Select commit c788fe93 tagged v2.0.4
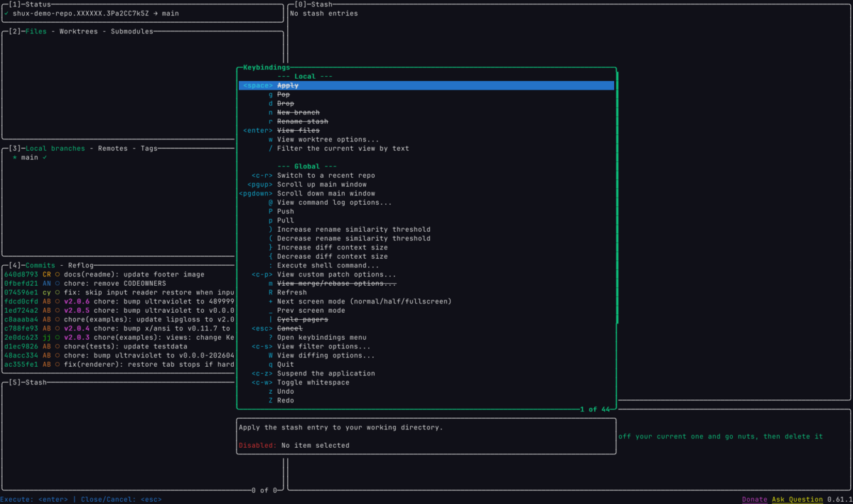Viewport: 853px width, 504px height. [119, 328]
